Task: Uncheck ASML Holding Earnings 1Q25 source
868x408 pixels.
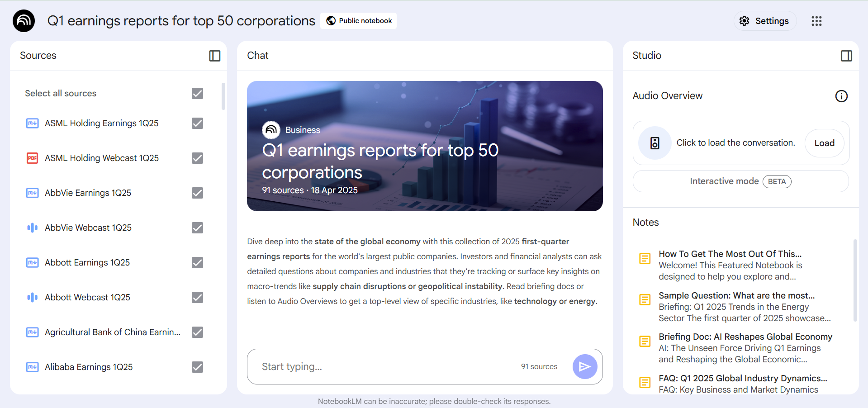Action: click(197, 123)
